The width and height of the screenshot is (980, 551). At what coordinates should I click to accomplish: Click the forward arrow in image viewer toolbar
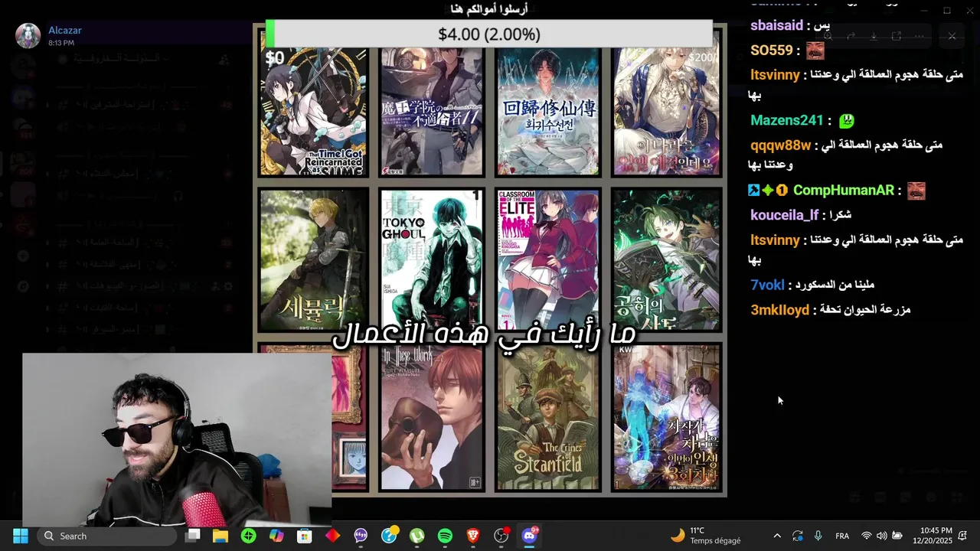tap(850, 36)
